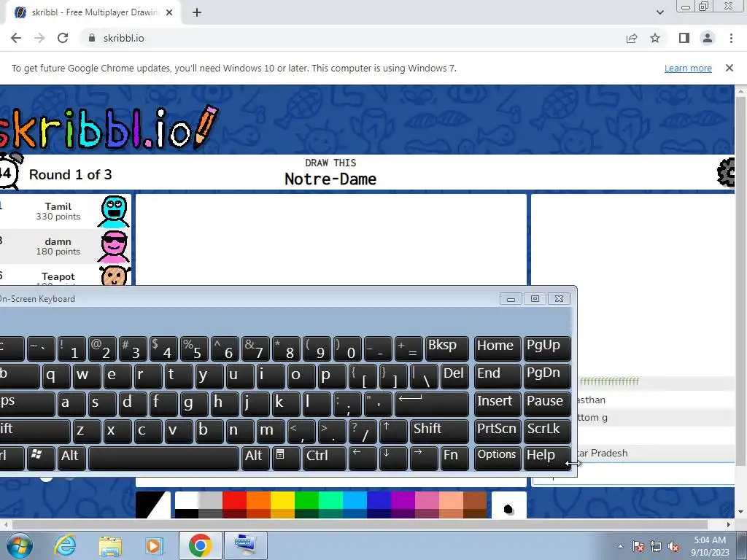Click the PgDn key
This screenshot has height=560, width=747.
pyautogui.click(x=547, y=376)
